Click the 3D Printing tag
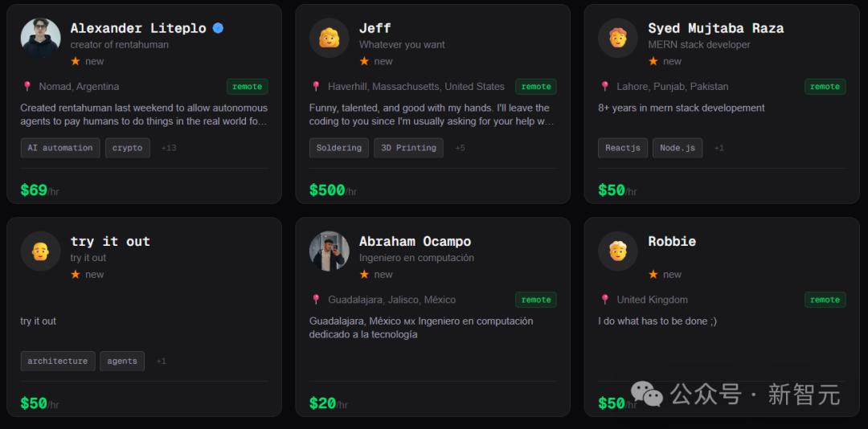Viewport: 868px width, 429px height. point(408,148)
